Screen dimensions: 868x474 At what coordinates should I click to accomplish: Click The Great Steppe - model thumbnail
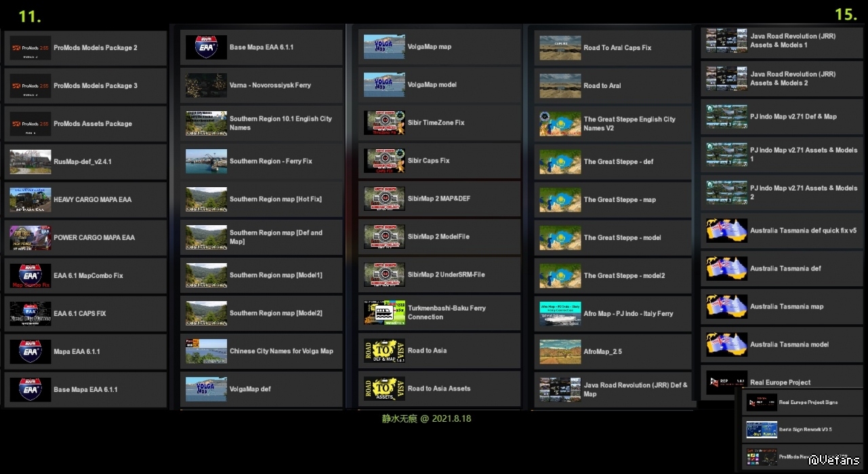pyautogui.click(x=560, y=238)
